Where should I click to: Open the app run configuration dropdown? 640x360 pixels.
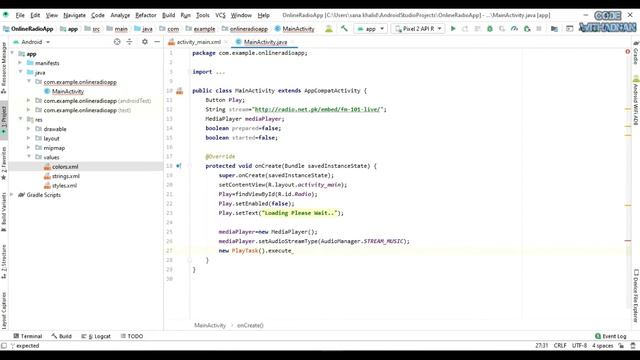pyautogui.click(x=371, y=29)
